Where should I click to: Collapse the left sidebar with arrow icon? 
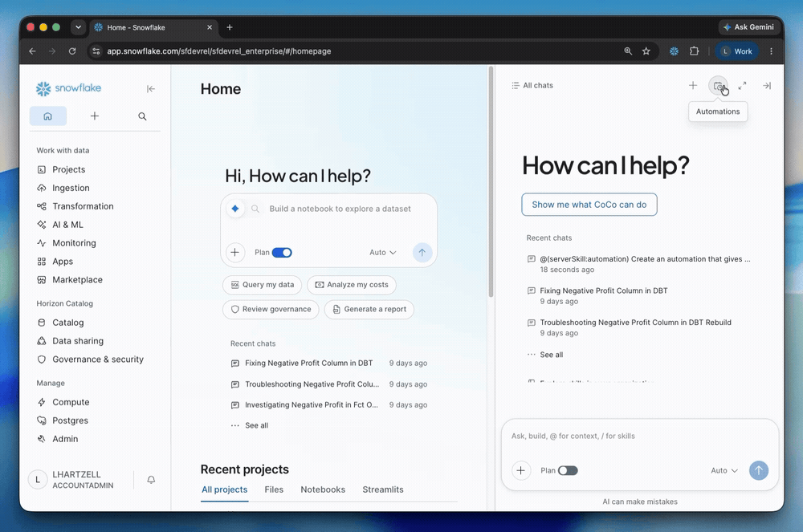(151, 89)
